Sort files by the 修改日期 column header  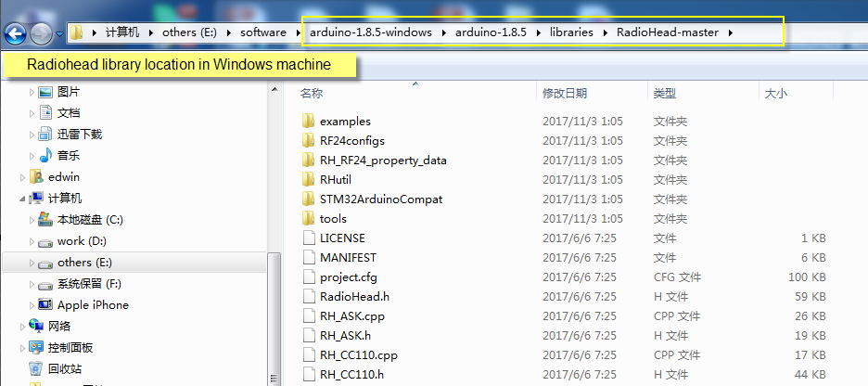tap(565, 94)
